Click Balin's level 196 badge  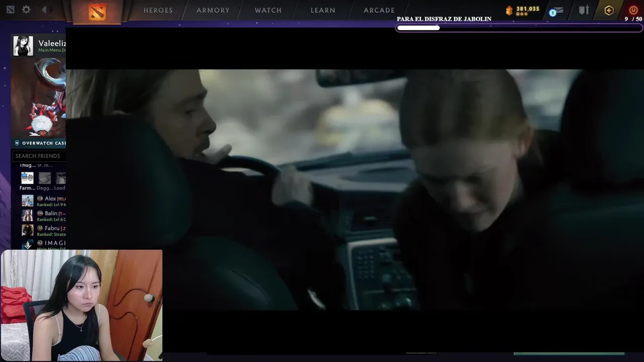coord(40,213)
